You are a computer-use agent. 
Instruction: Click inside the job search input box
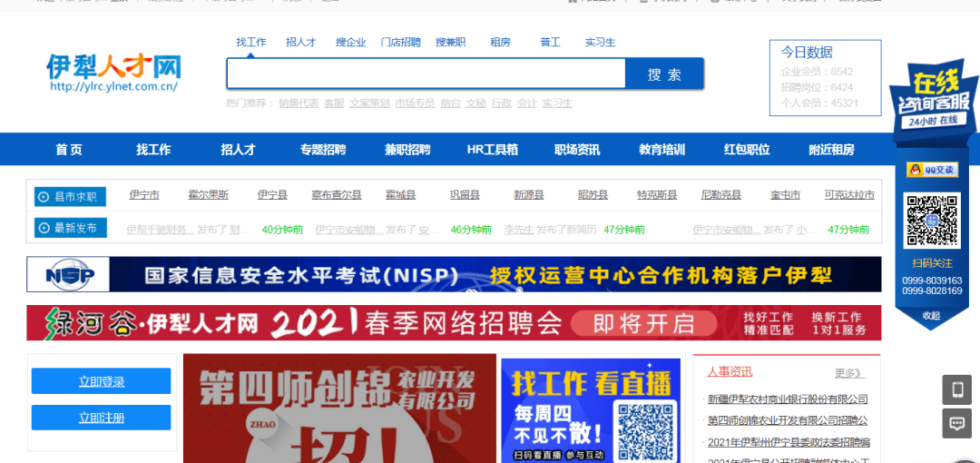click(x=426, y=74)
